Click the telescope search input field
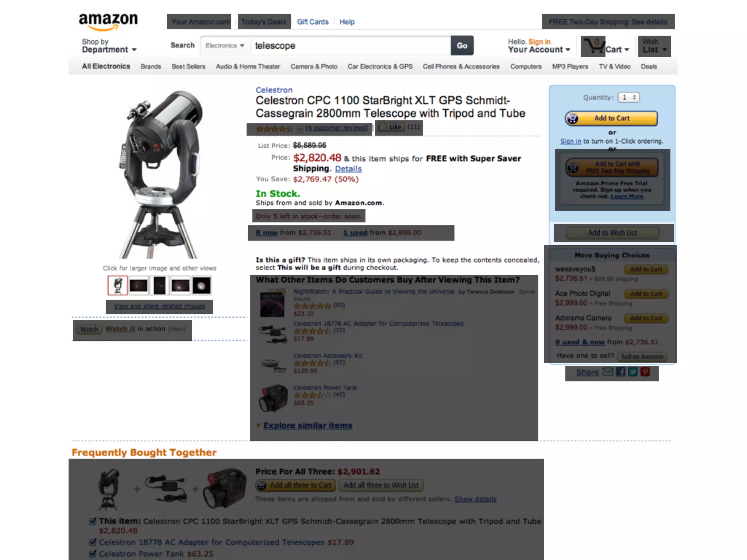The height and width of the screenshot is (560, 747). pos(351,46)
